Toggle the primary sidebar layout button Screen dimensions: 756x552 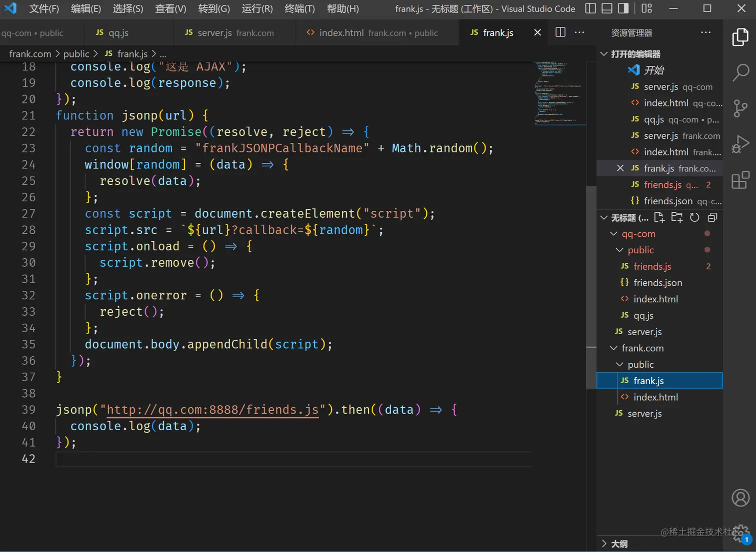(590, 8)
